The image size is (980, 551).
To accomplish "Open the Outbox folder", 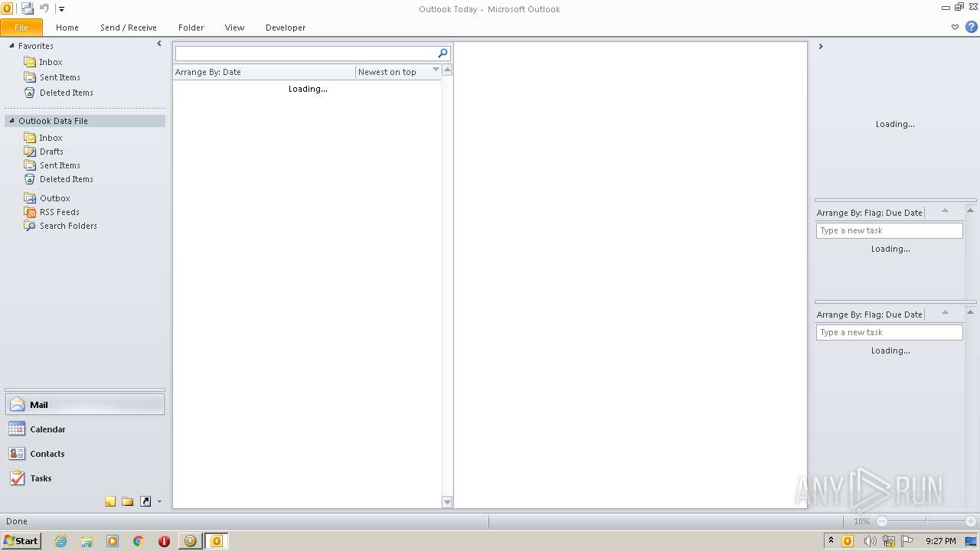I will coord(55,198).
